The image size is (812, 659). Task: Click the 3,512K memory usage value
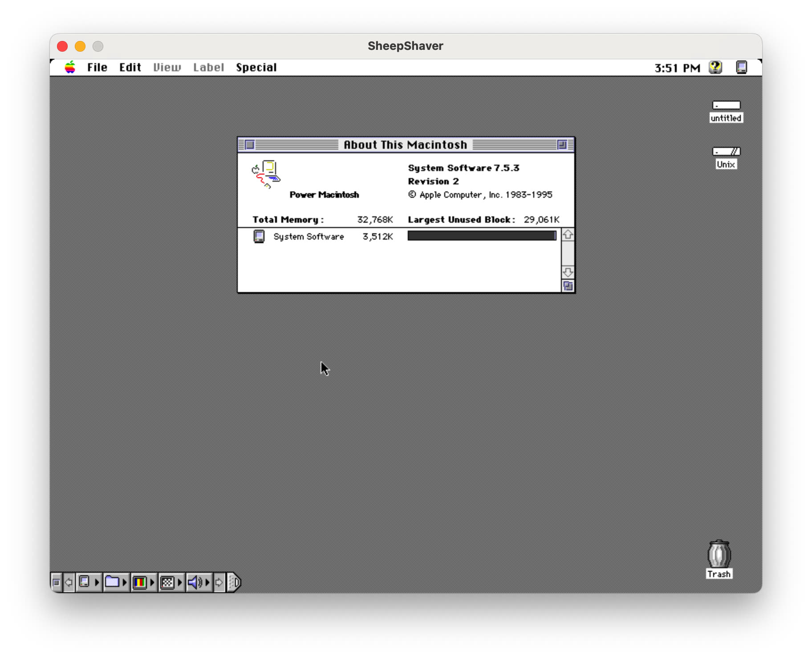(378, 236)
